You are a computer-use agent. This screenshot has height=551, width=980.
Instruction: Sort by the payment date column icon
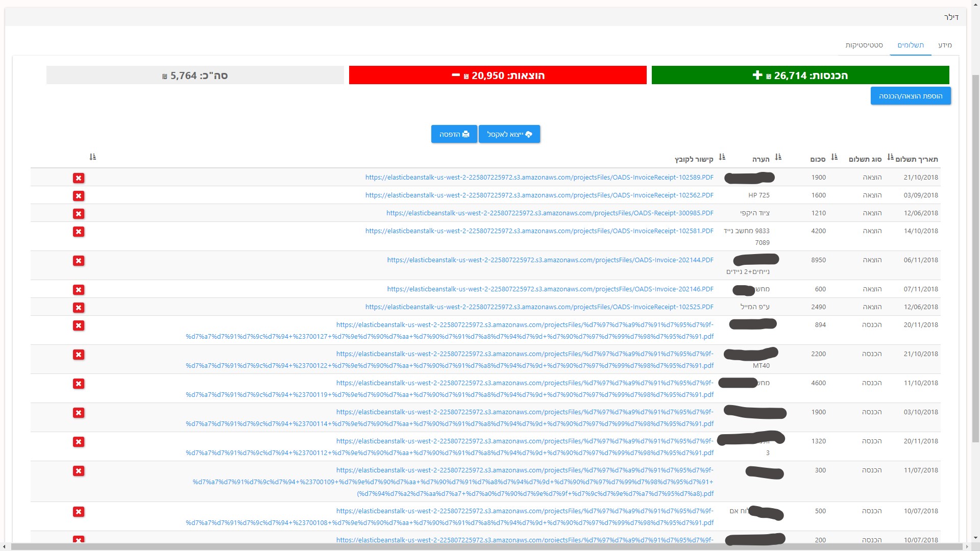891,157
